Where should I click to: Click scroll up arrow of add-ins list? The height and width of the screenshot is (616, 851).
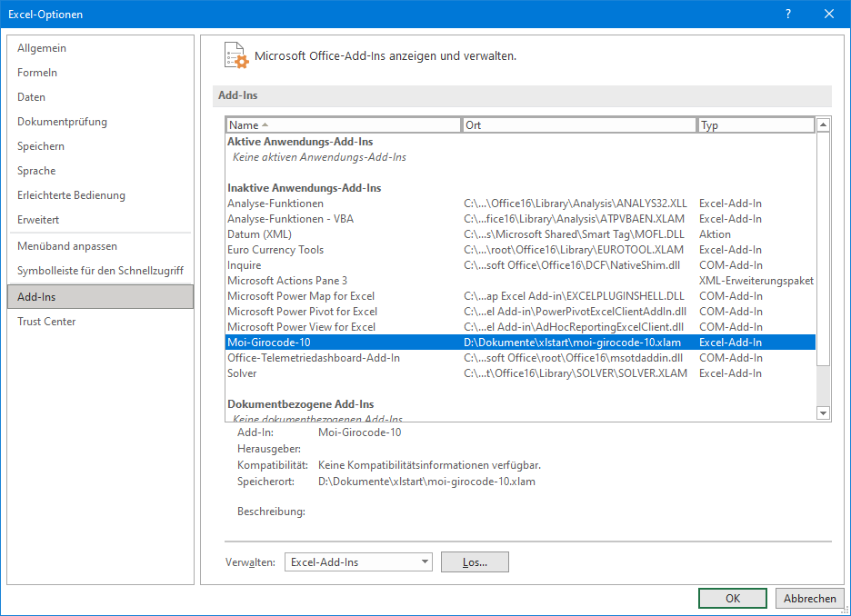coord(823,124)
